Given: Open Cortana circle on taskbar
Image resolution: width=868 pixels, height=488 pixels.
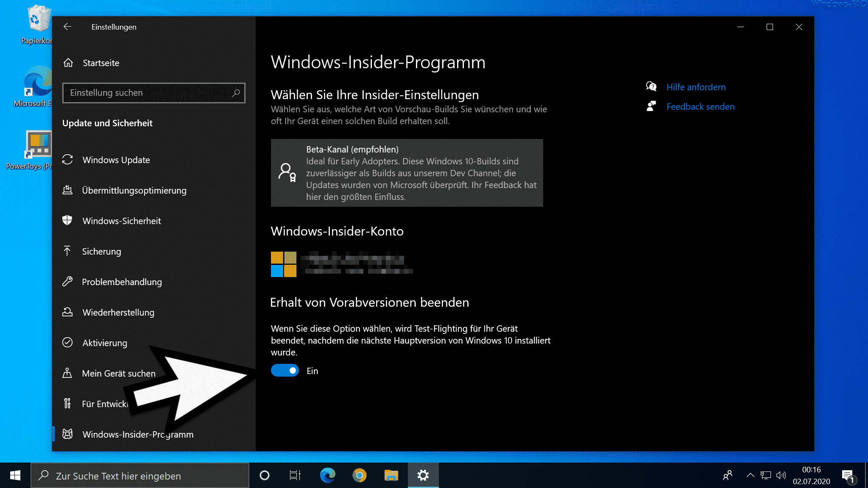Looking at the screenshot, I should pos(265,475).
